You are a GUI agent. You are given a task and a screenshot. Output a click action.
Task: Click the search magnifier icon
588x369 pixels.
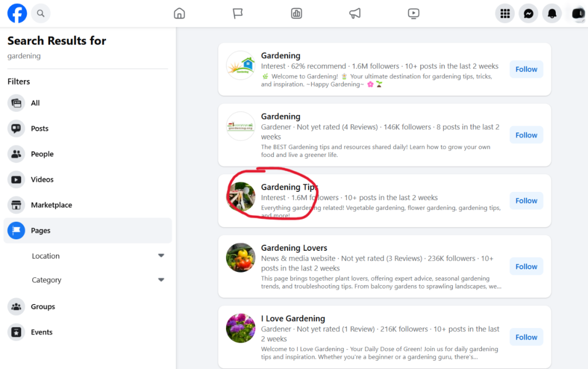pos(41,13)
